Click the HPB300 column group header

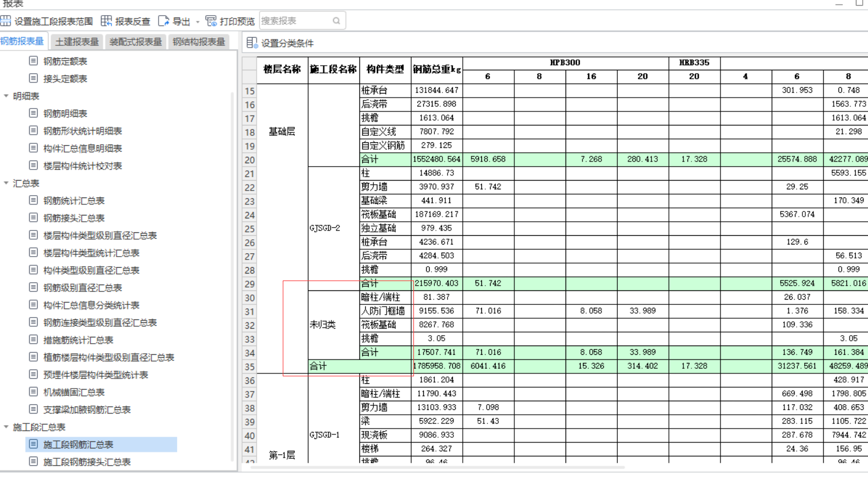(566, 63)
